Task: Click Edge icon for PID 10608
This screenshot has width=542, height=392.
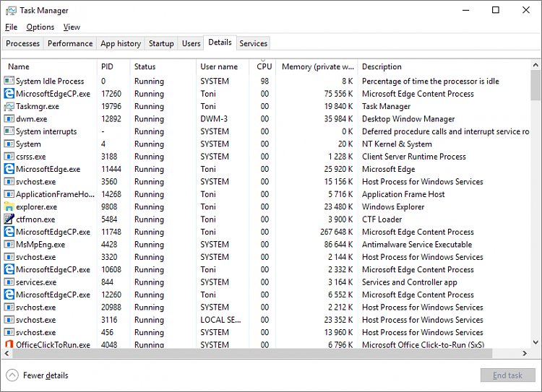Action: [x=9, y=269]
